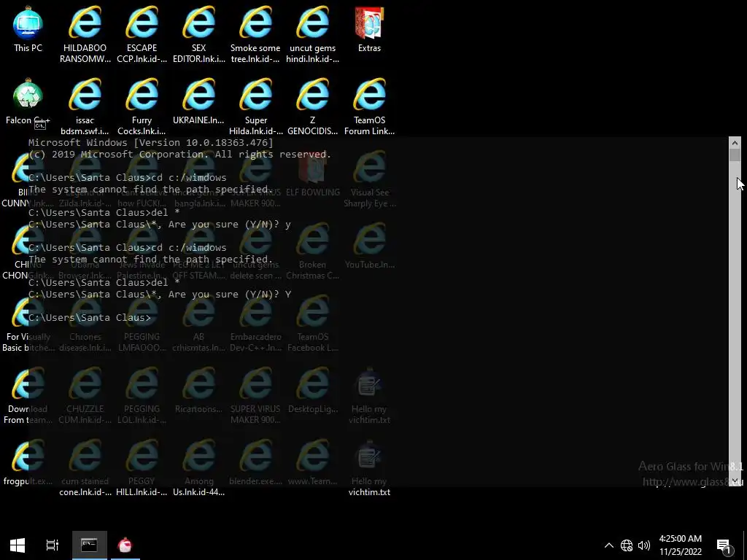Click the last empty 'C:\Users\Santa Claus>' prompt

tap(89, 318)
